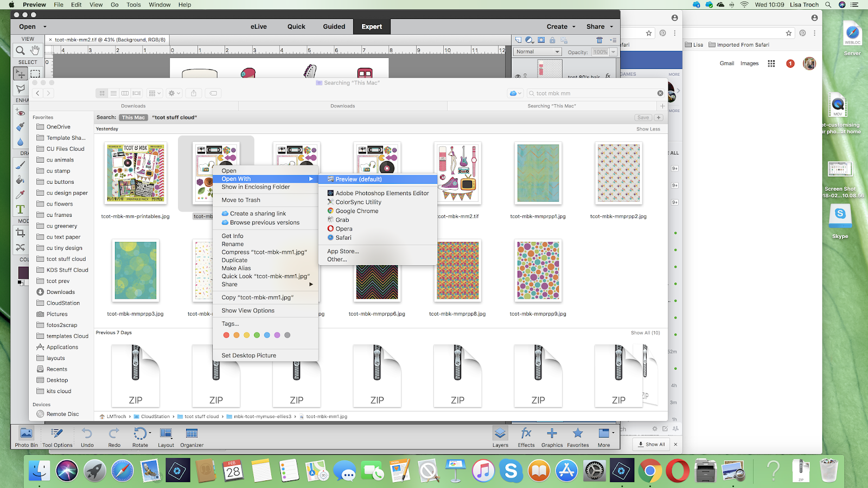The image size is (868, 488).
Task: Open the Organizer from the bottom bar
Action: tap(192, 437)
